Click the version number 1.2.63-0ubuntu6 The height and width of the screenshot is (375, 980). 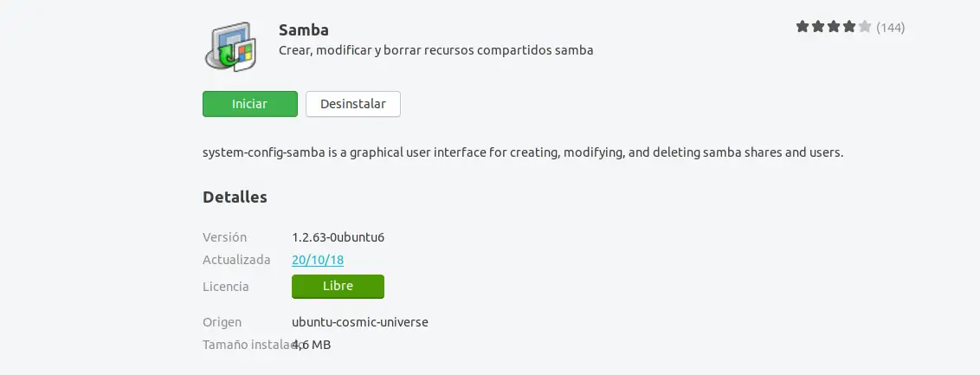tap(345, 236)
